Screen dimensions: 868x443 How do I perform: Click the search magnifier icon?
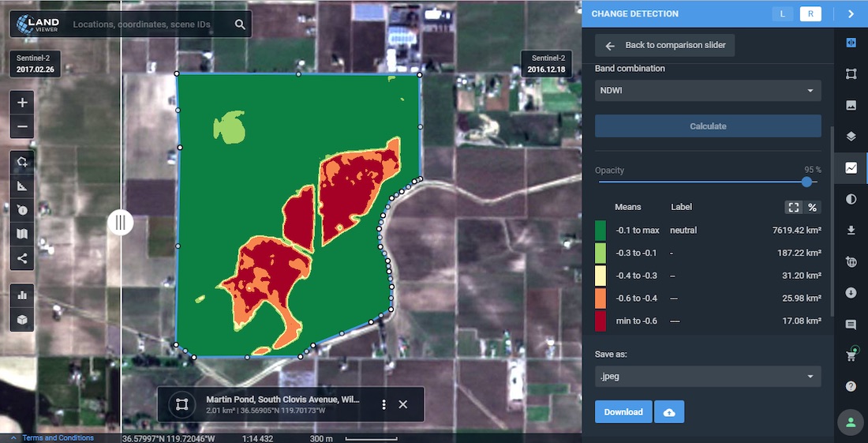tap(240, 24)
